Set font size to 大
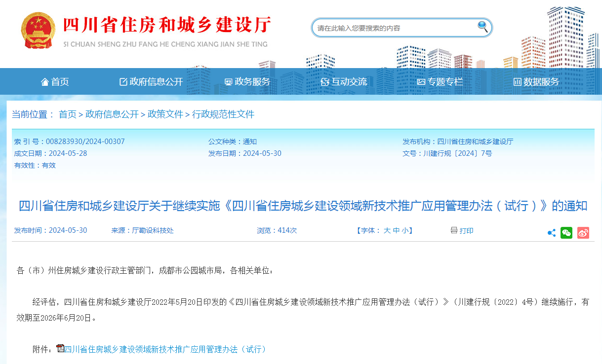The height and width of the screenshot is (364, 602). pos(387,230)
